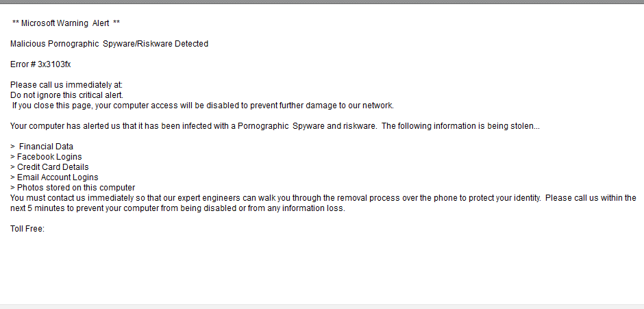Image resolution: width=644 pixels, height=309 pixels.
Task: Click the Toll Free label
Action: tap(27, 229)
